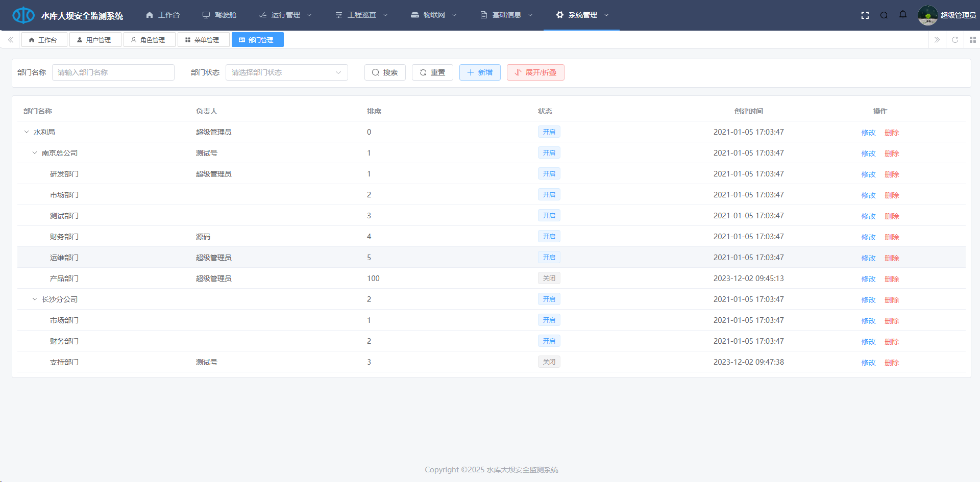Collapse the 南京总公司 tree row
Viewport: 980px width, 482px height.
click(x=35, y=153)
